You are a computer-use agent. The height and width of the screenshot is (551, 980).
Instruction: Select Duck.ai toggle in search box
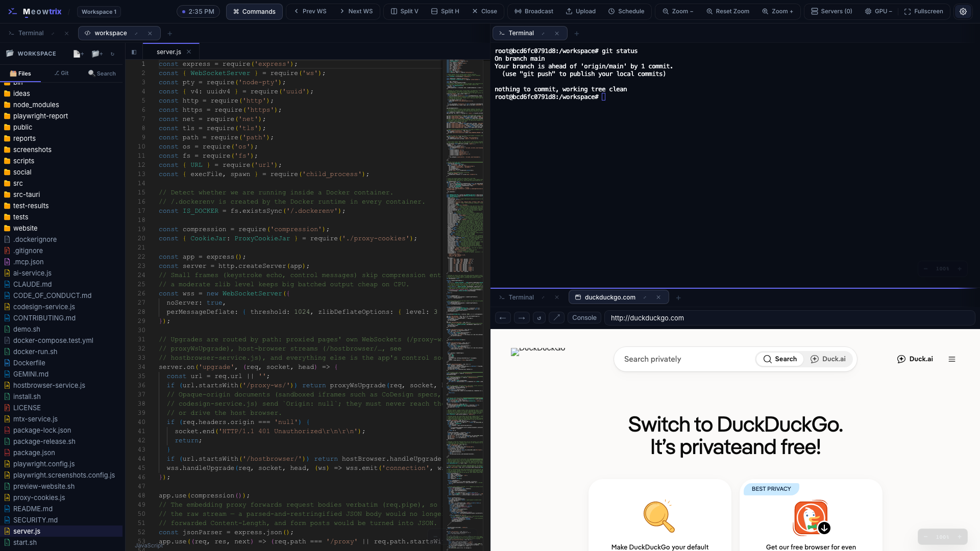(x=828, y=359)
